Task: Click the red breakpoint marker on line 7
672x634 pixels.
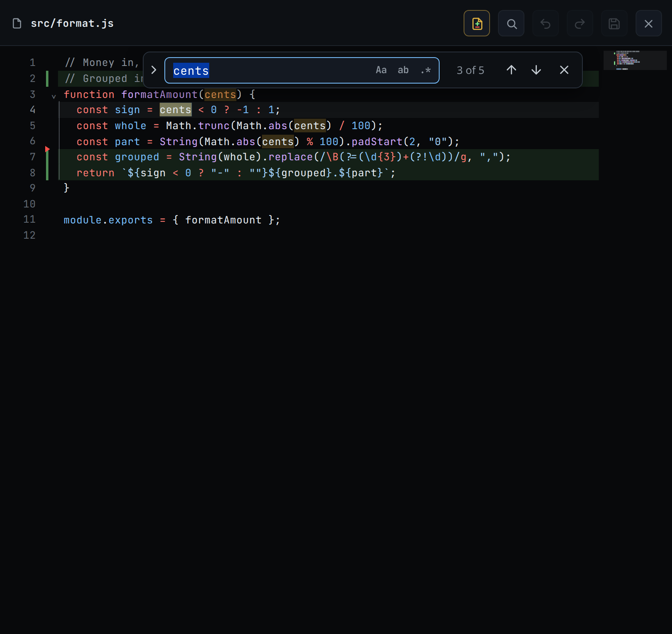Action: (x=47, y=149)
